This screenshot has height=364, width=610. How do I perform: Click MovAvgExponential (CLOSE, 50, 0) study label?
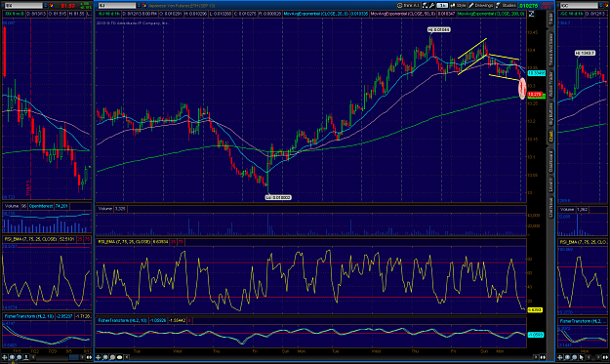click(403, 14)
